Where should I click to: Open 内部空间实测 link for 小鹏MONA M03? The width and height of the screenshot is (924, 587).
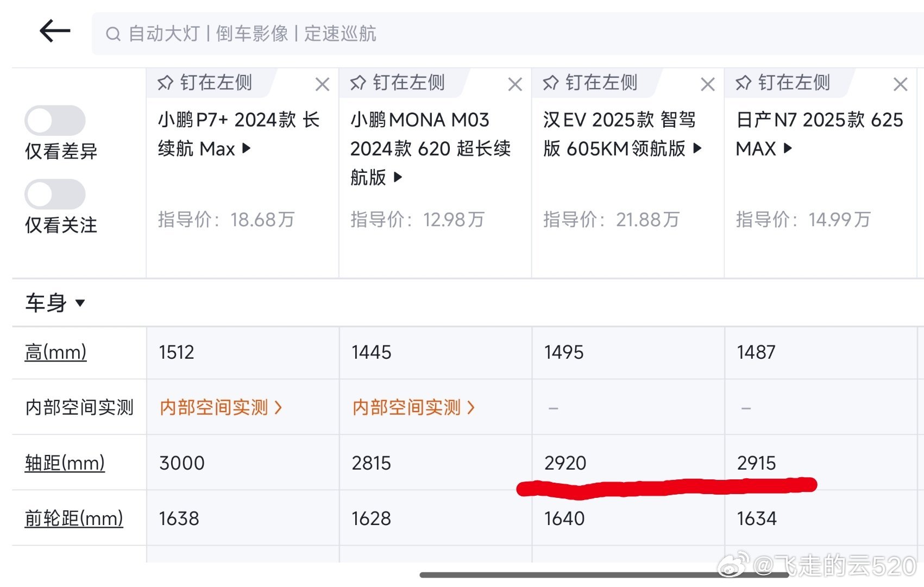[414, 407]
